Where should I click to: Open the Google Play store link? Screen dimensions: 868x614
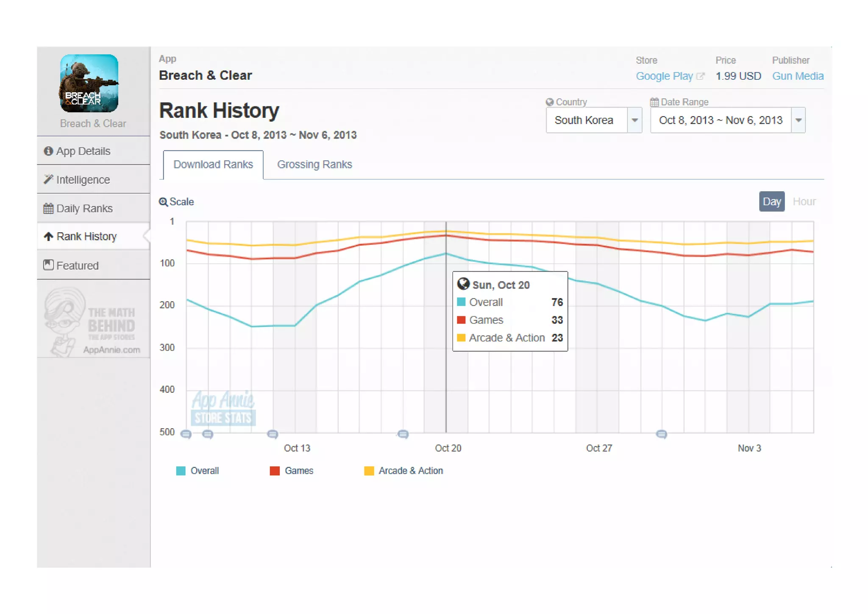(x=664, y=76)
